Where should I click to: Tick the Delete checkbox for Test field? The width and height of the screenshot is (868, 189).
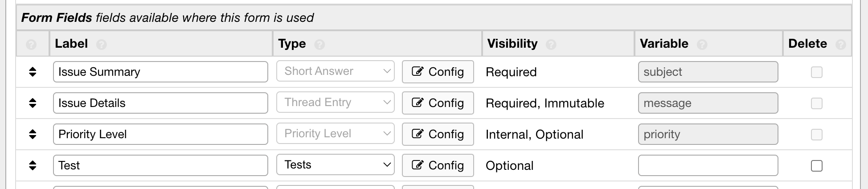pos(817,166)
